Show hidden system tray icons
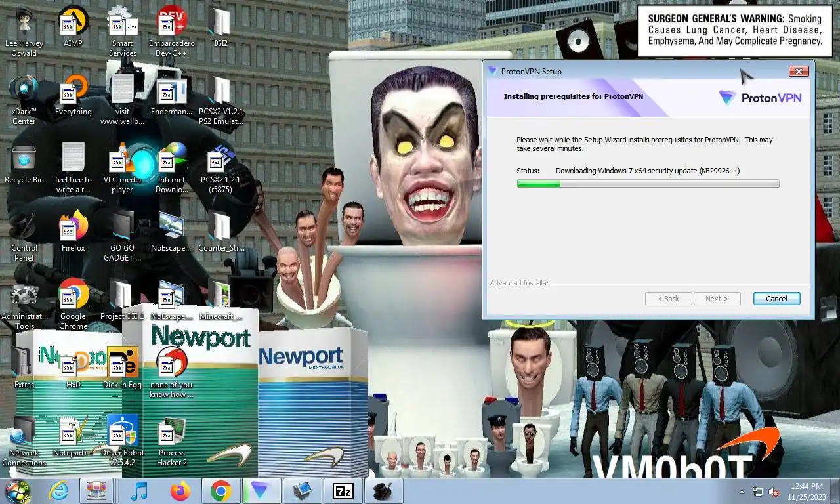This screenshot has width=840, height=504. 742,492
